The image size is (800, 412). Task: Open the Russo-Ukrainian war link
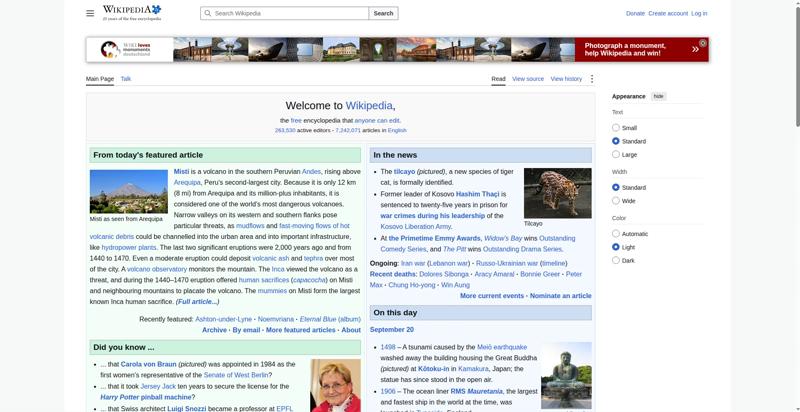coord(507,263)
